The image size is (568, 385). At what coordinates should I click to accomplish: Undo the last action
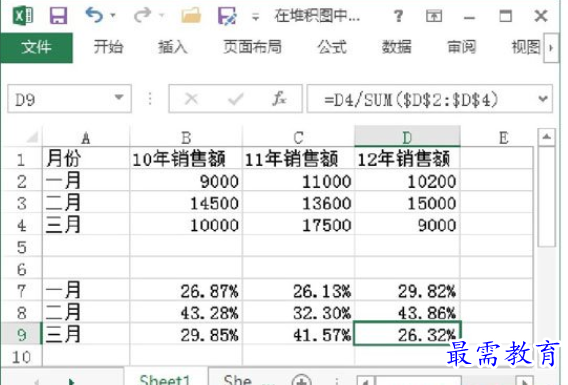point(94,15)
